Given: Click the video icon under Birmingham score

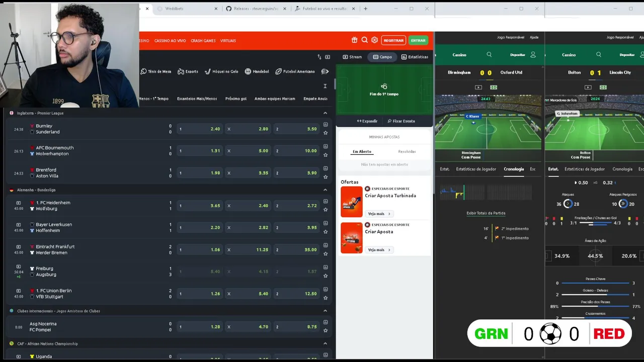Looking at the screenshot, I should 478,87.
